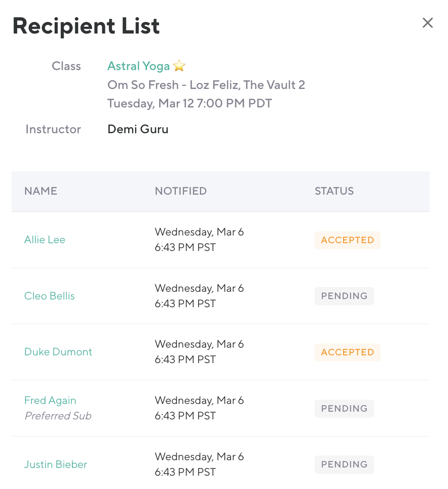This screenshot has width=448, height=489.
Task: Select Justin Bieber's PENDING status badge
Action: pos(344,465)
